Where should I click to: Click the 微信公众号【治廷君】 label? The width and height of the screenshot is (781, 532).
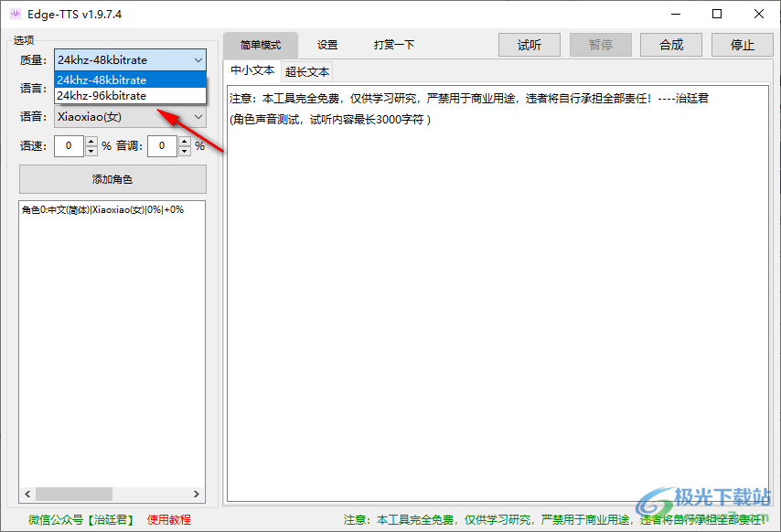82,519
